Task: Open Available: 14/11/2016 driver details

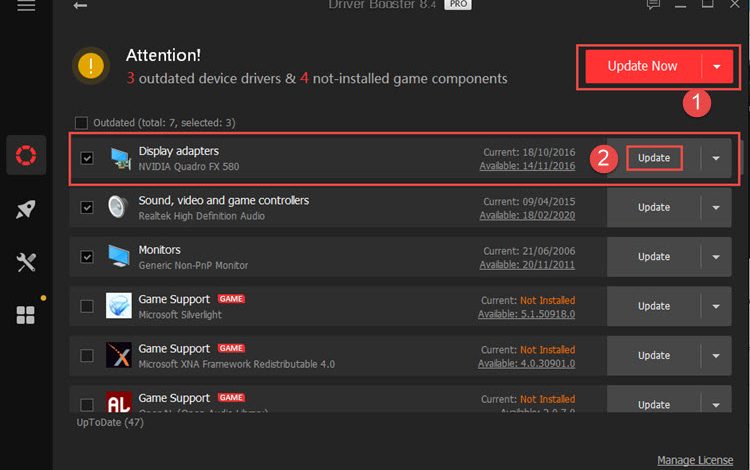Action: click(x=527, y=165)
